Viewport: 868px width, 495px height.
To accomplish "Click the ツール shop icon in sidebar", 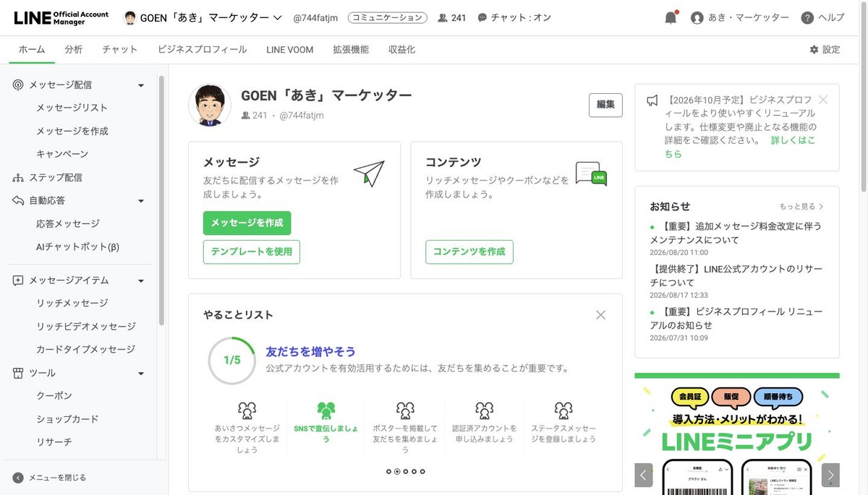I will coord(18,373).
